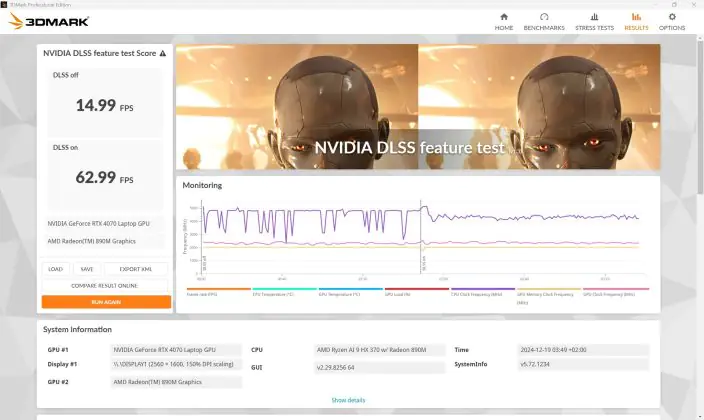The width and height of the screenshot is (704, 420).
Task: Click the OPTIONS label in the navigation
Action: pyautogui.click(x=672, y=28)
